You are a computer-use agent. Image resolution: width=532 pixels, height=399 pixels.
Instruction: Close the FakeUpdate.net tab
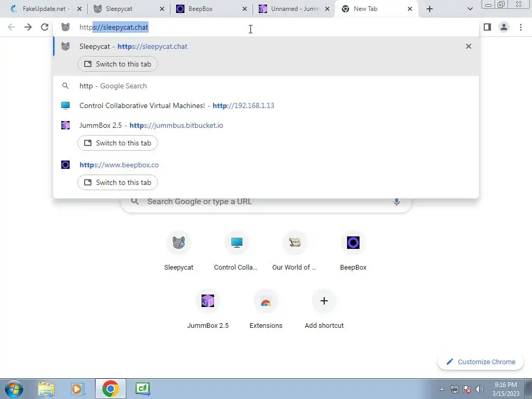(x=79, y=9)
